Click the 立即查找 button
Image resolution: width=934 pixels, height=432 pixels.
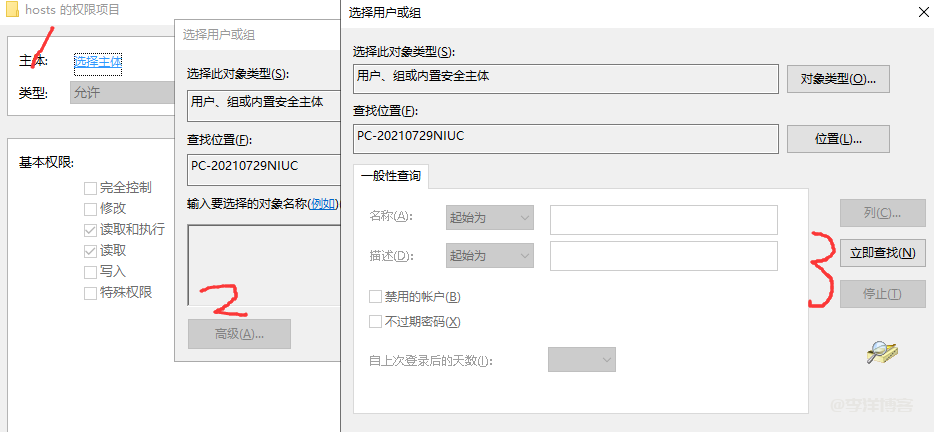pyautogui.click(x=881, y=253)
